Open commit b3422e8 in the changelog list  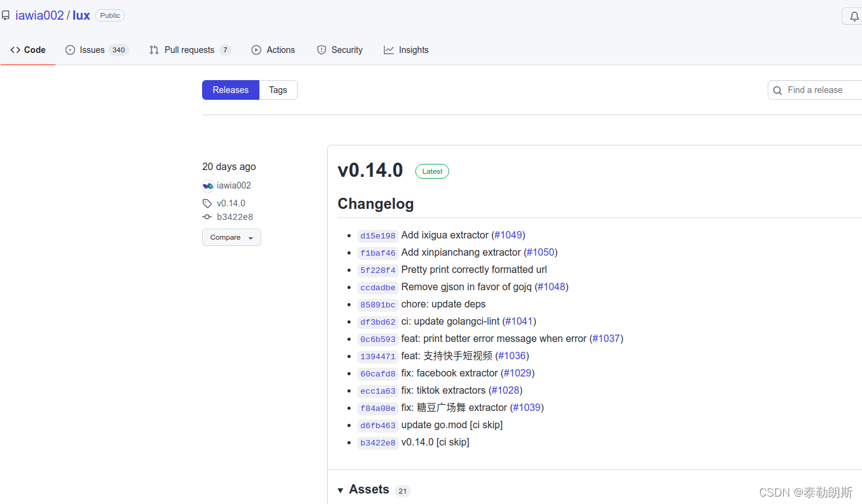[x=378, y=442]
